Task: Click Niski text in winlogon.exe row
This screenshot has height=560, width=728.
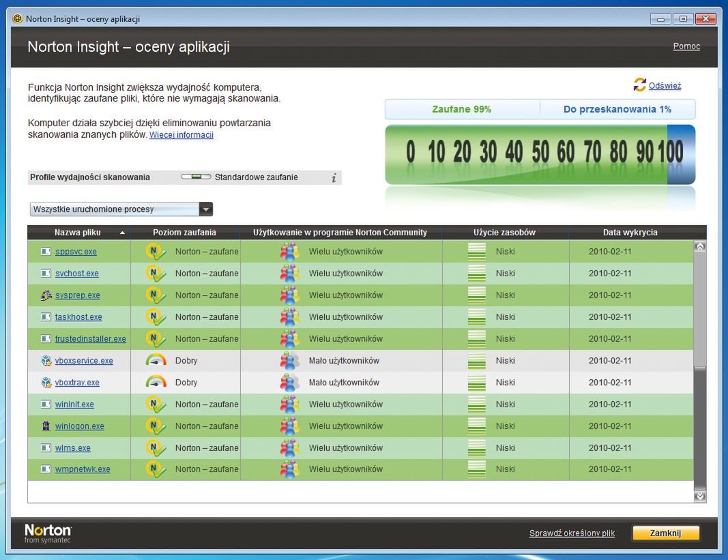Action: [505, 426]
